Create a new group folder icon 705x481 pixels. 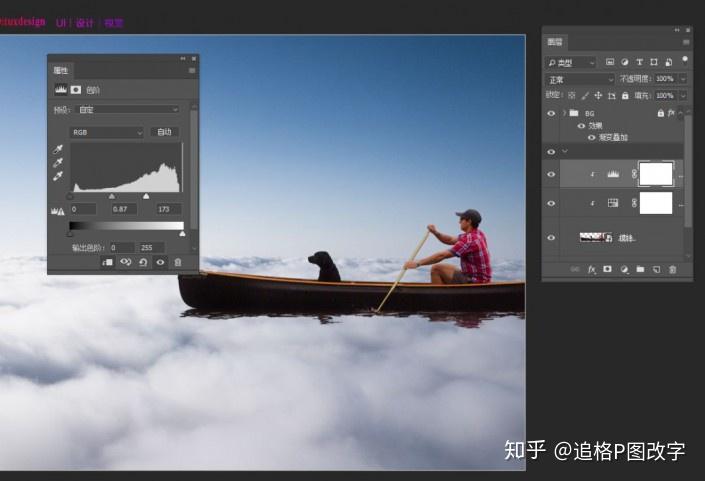coord(640,269)
